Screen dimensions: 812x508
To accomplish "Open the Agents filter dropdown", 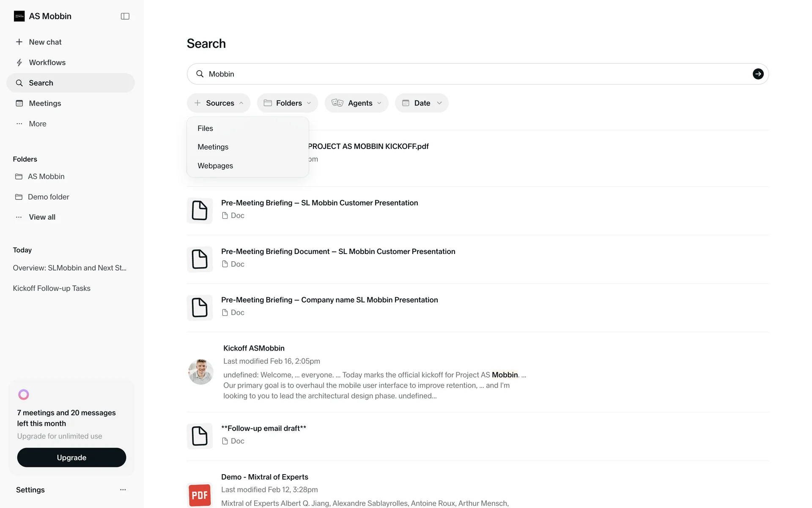I will (x=357, y=103).
